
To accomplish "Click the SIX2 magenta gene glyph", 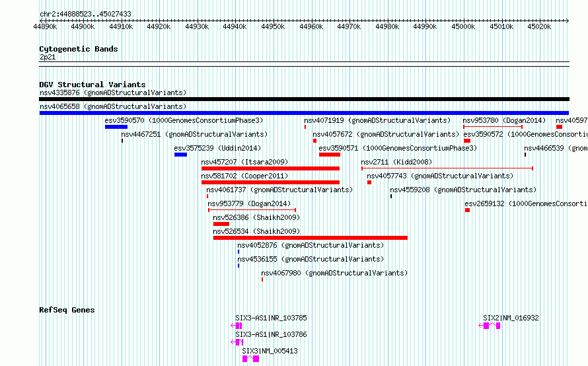I will tap(490, 326).
